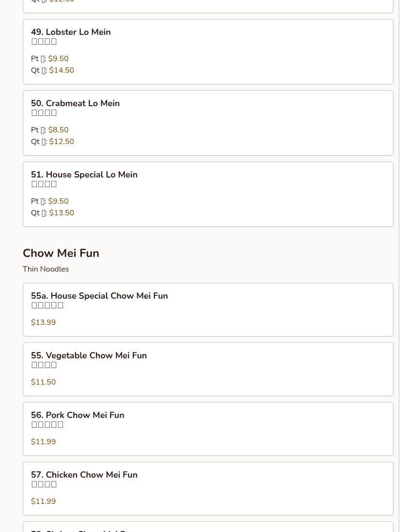Open the 56. Pork Chow Mei Fun item
Viewport: 409px width, 532px height.
coord(78,415)
